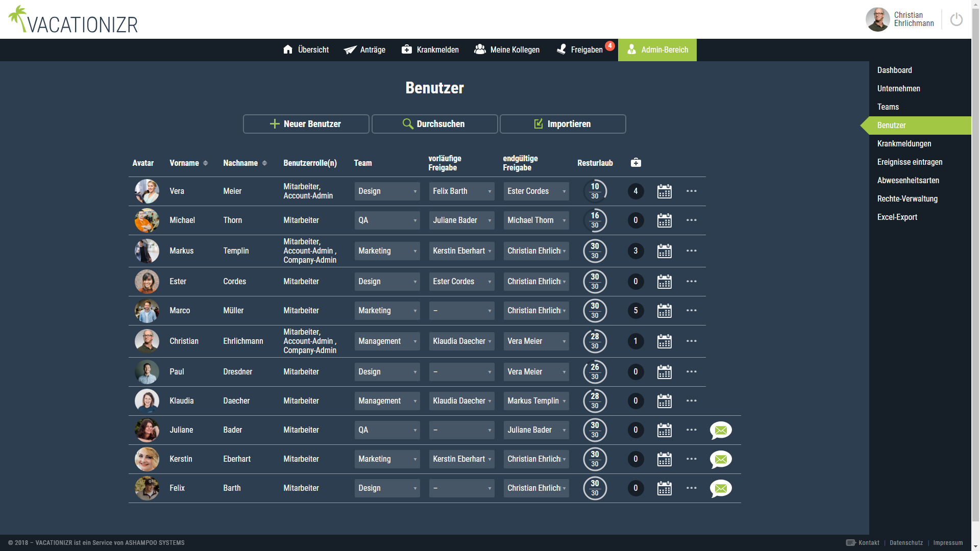Go to Übersicht tab

(306, 49)
